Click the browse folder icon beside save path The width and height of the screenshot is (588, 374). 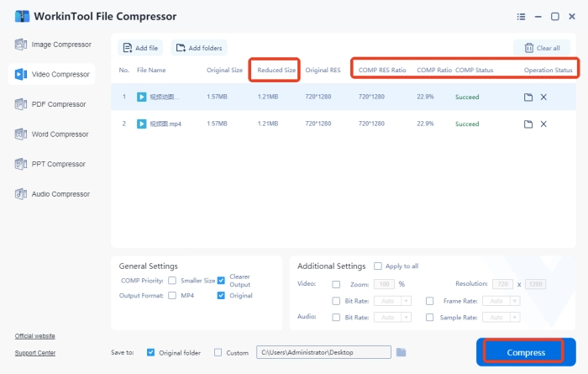[x=402, y=352]
